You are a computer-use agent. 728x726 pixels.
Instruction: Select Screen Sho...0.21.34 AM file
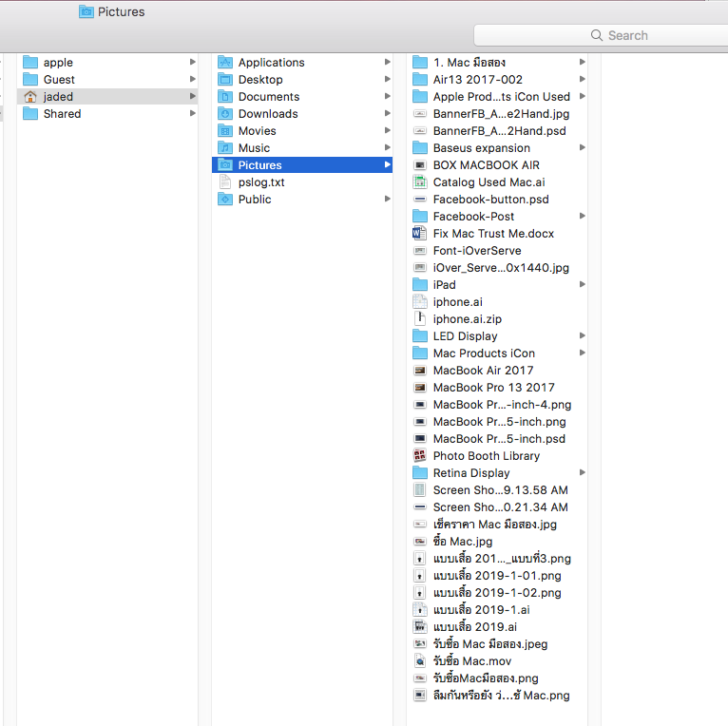[499, 506]
